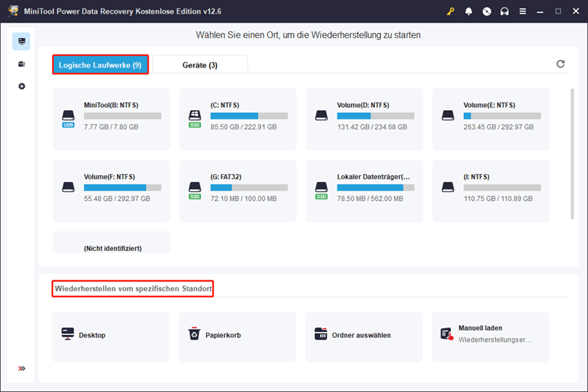The width and height of the screenshot is (588, 392).
Task: Click usage bar of C: NTFS drive
Action: 249,115
